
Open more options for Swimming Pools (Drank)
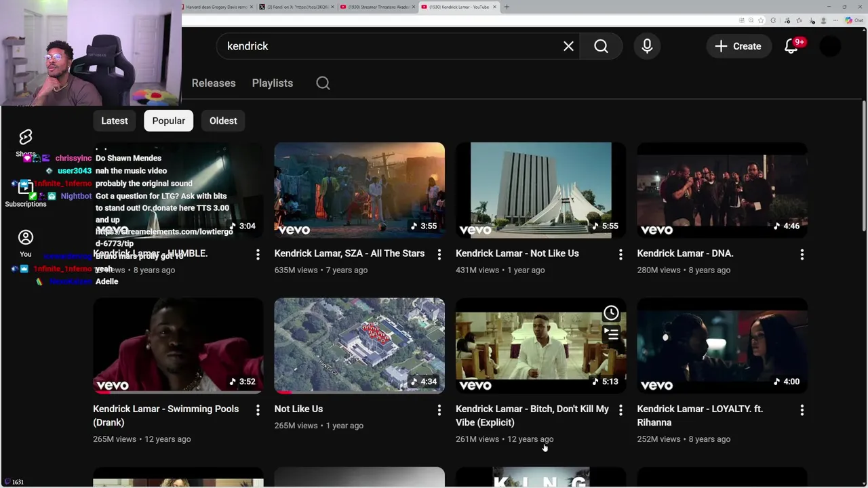(258, 410)
